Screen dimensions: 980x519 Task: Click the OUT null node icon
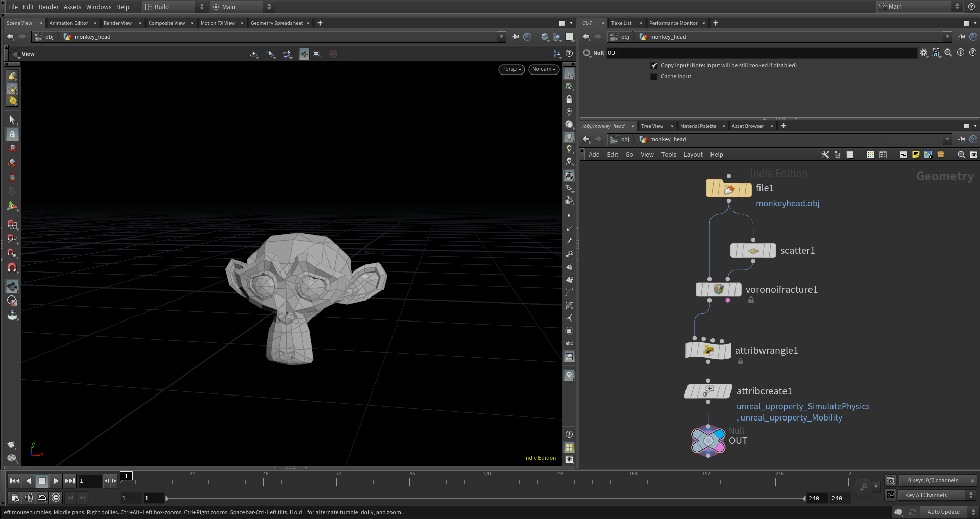[708, 441]
